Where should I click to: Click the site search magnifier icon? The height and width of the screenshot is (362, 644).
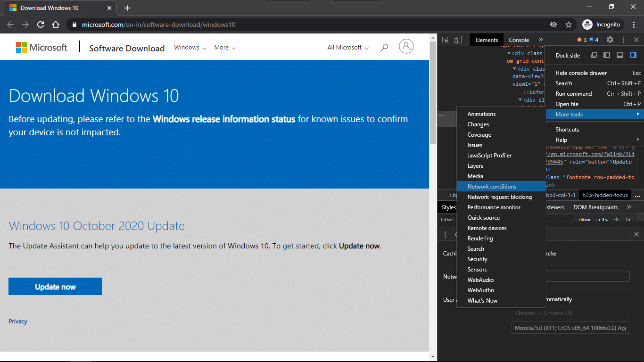(384, 47)
